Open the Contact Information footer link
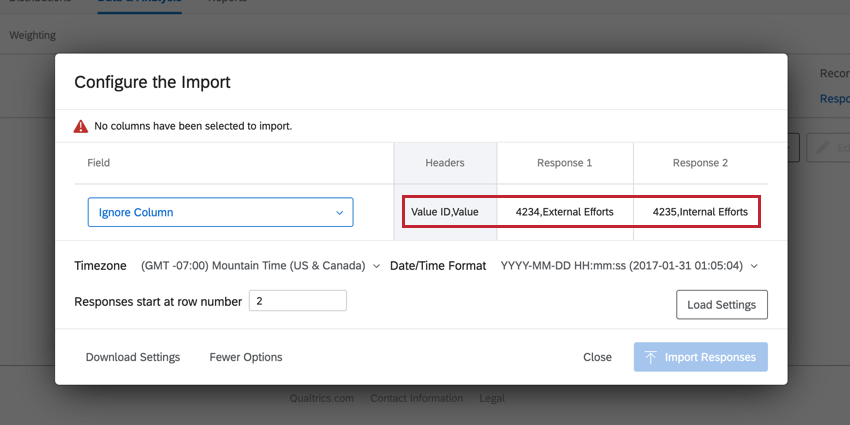 coord(416,398)
